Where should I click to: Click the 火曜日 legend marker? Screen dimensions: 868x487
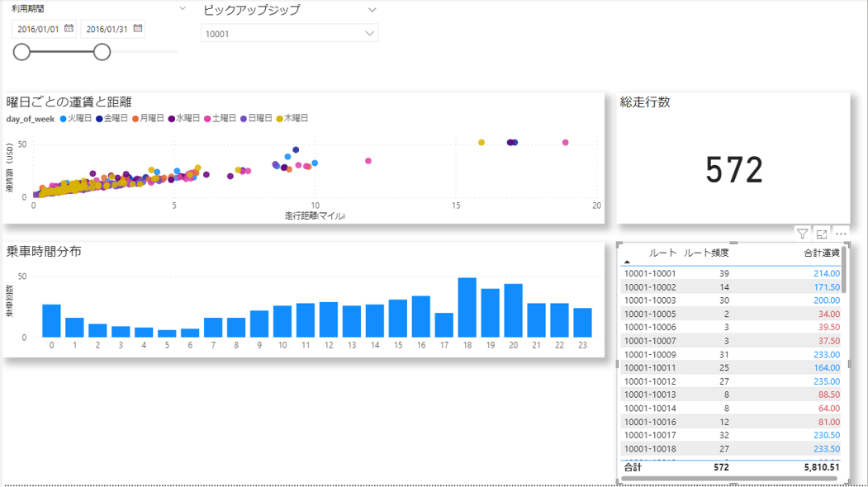pyautogui.click(x=63, y=119)
